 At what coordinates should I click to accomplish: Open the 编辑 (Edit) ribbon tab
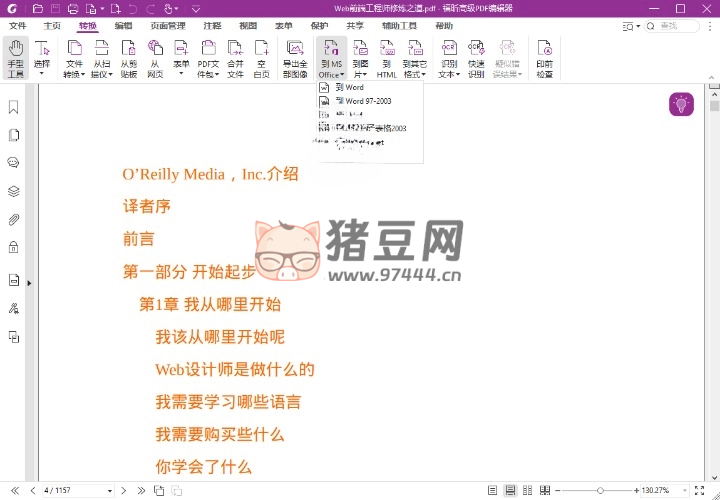click(x=123, y=25)
